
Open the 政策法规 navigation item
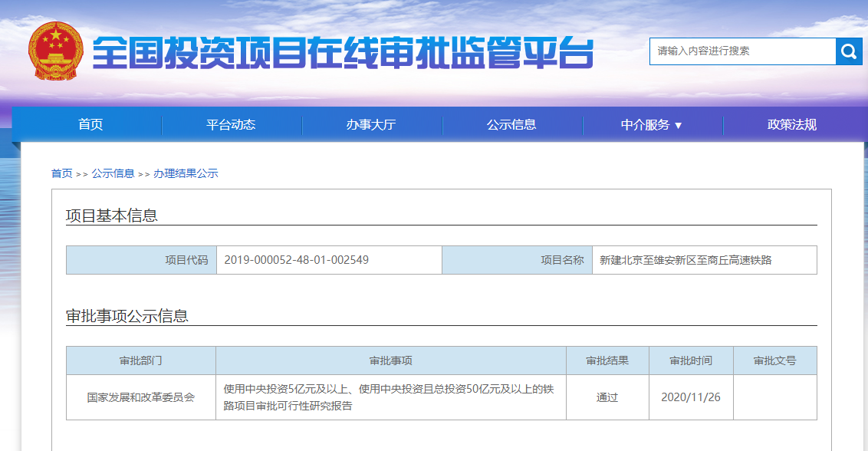point(792,125)
